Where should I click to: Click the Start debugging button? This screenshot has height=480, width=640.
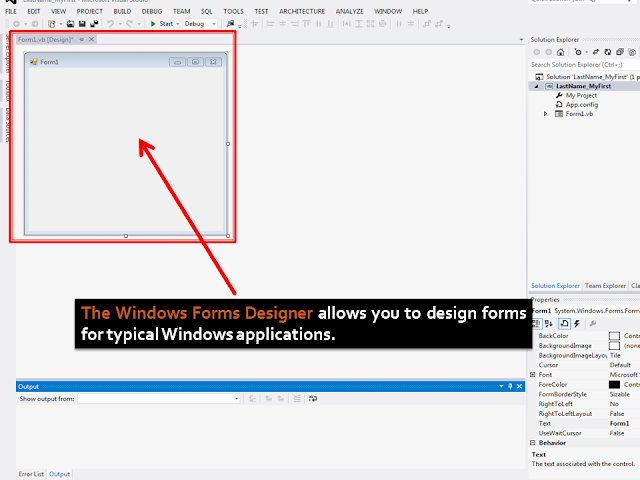(162, 24)
